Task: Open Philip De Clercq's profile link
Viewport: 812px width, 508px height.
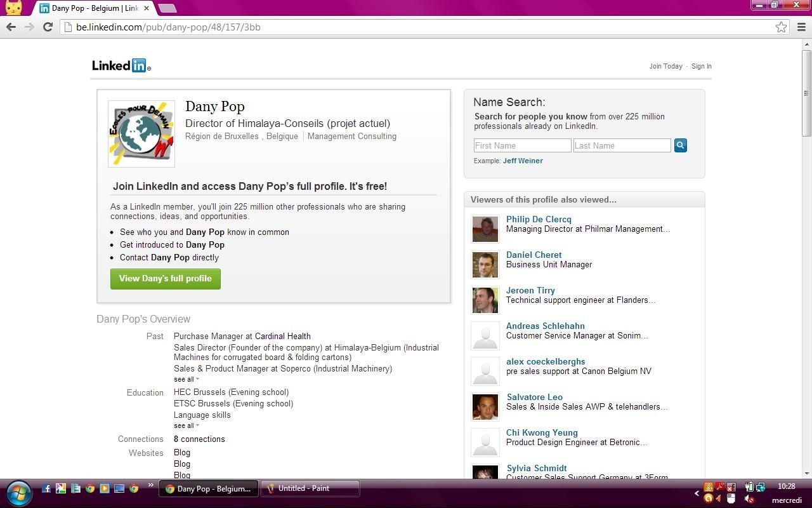Action: tap(539, 219)
